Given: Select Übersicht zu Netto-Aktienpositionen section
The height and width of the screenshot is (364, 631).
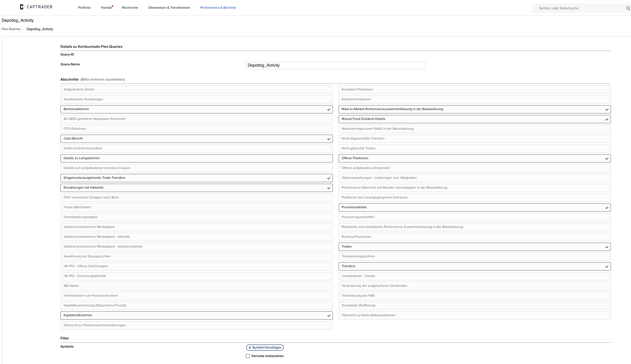Looking at the screenshot, I should coord(474,315).
